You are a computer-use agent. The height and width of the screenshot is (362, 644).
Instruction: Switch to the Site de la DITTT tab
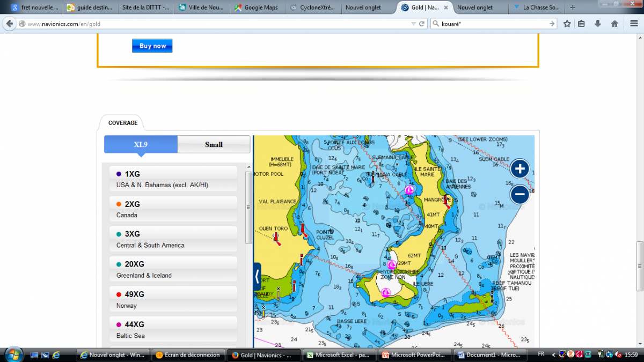pyautogui.click(x=145, y=8)
